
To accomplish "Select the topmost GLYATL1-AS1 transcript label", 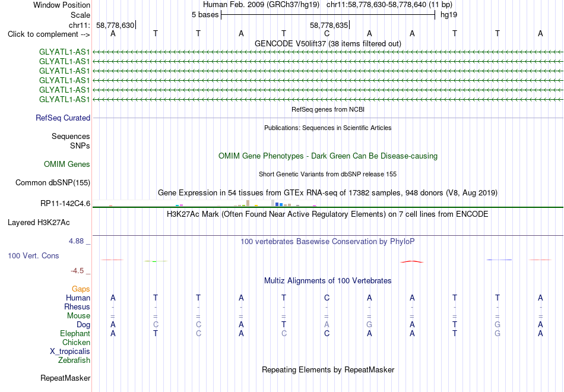I will (64, 52).
